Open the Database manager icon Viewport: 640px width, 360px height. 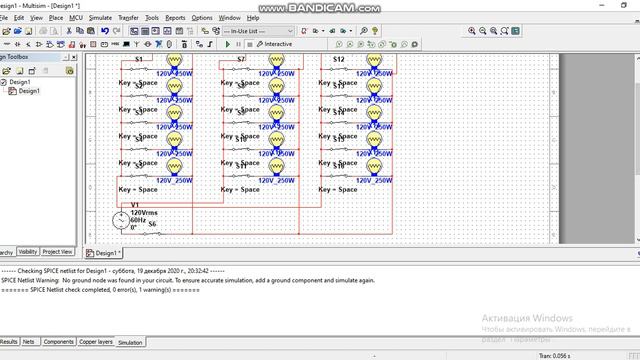(216, 31)
